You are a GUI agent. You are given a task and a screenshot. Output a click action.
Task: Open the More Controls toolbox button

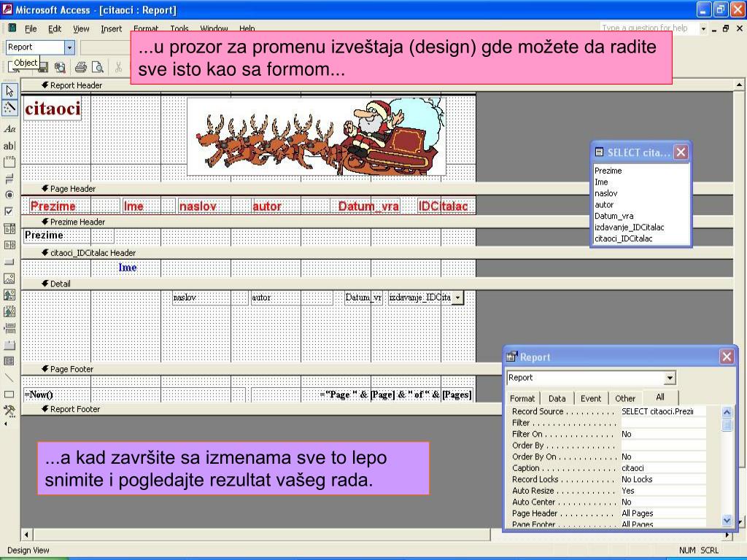click(x=9, y=411)
